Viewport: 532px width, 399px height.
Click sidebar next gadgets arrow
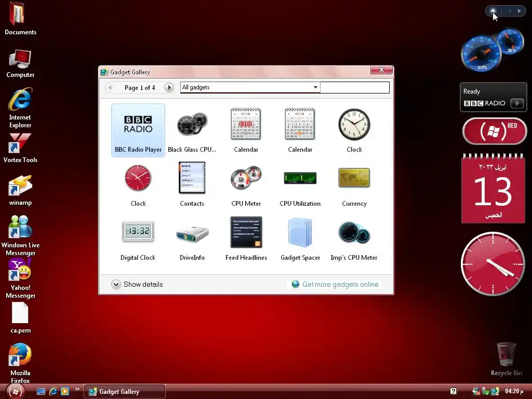tap(520, 11)
